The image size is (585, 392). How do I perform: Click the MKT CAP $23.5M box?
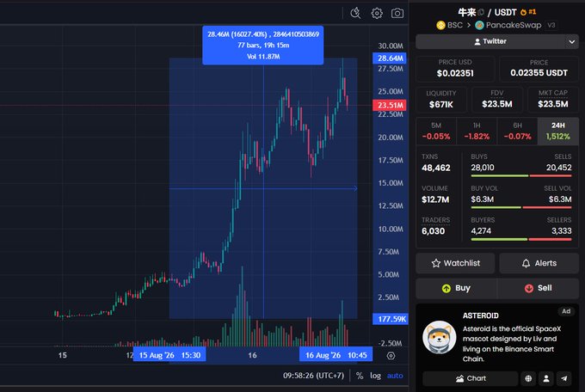click(553, 100)
